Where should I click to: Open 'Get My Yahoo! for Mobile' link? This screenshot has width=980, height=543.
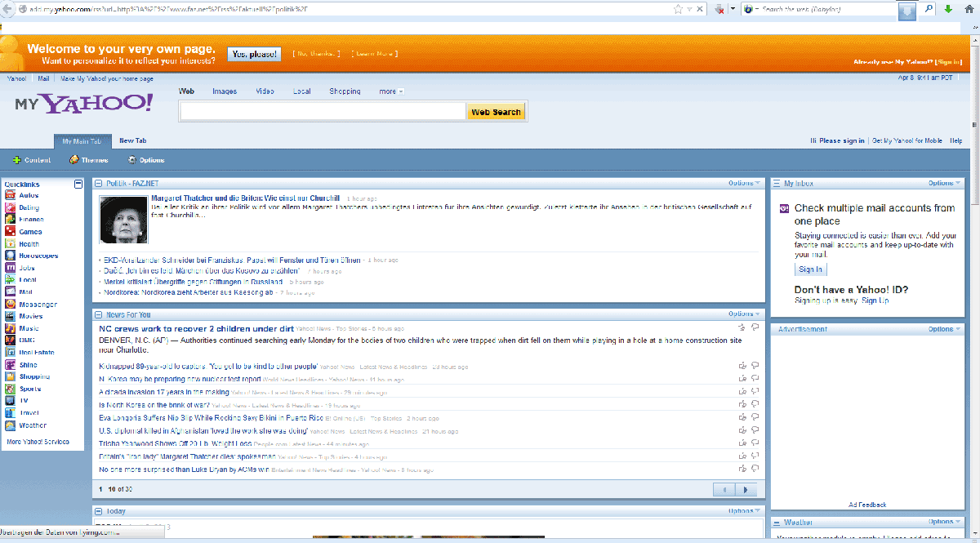(x=907, y=140)
